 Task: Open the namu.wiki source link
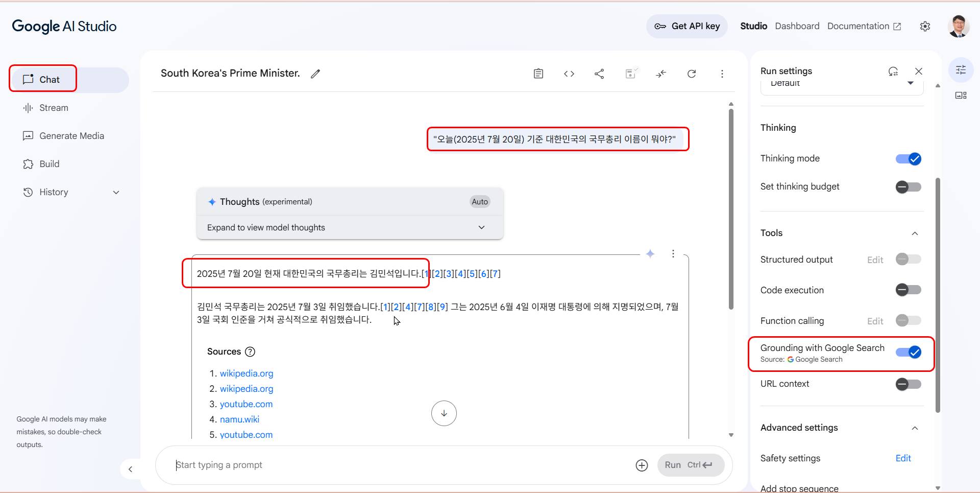click(239, 419)
